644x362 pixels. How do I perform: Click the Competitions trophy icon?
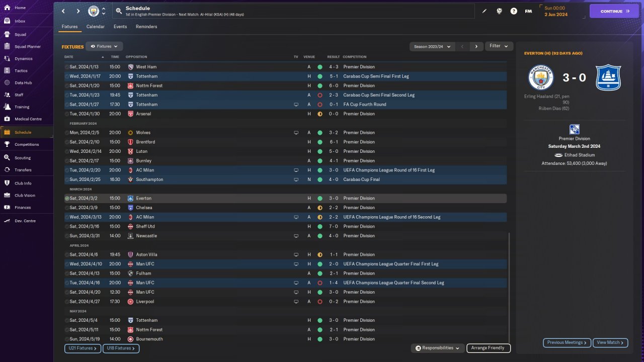[7, 145]
